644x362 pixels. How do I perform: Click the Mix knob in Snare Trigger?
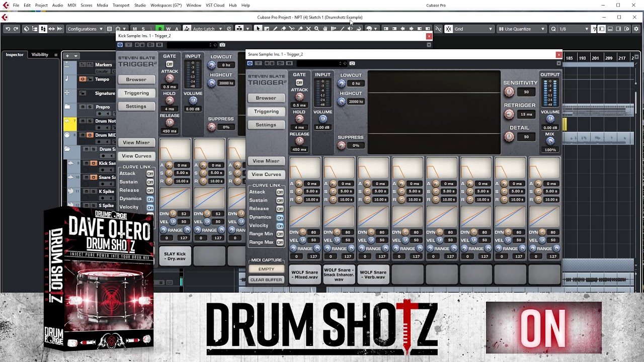[x=550, y=141]
